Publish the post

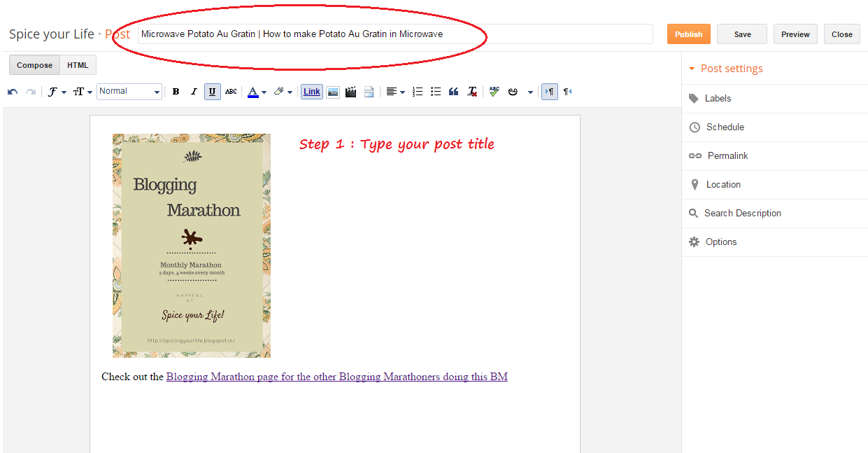(x=688, y=34)
